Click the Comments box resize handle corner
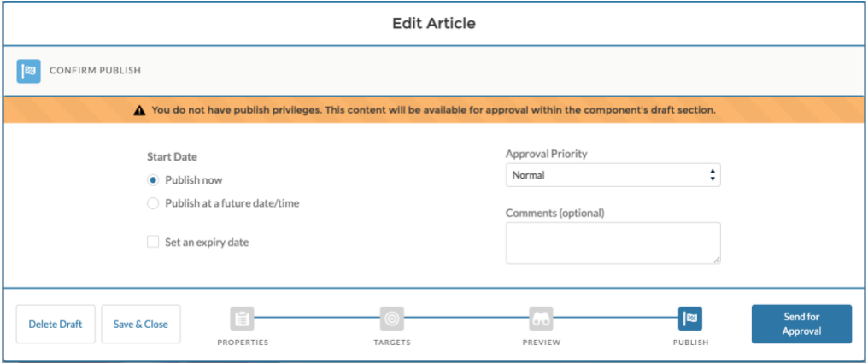This screenshot has width=868, height=363. 716,260
